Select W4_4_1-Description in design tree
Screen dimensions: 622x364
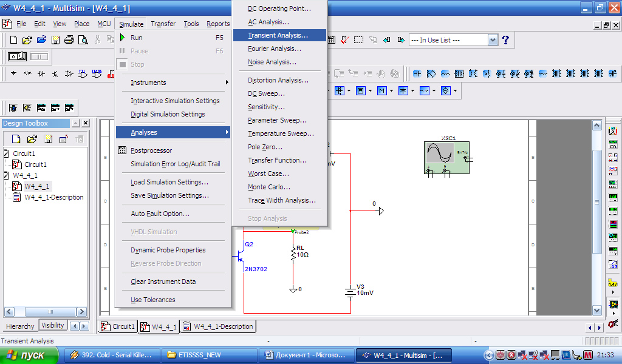pyautogui.click(x=53, y=197)
